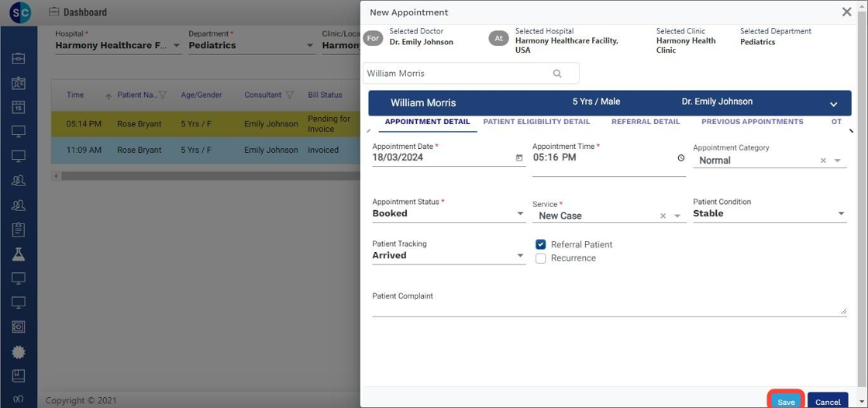Open the laboratory flask icon in the sidebar
868x408 pixels.
pos(19,254)
